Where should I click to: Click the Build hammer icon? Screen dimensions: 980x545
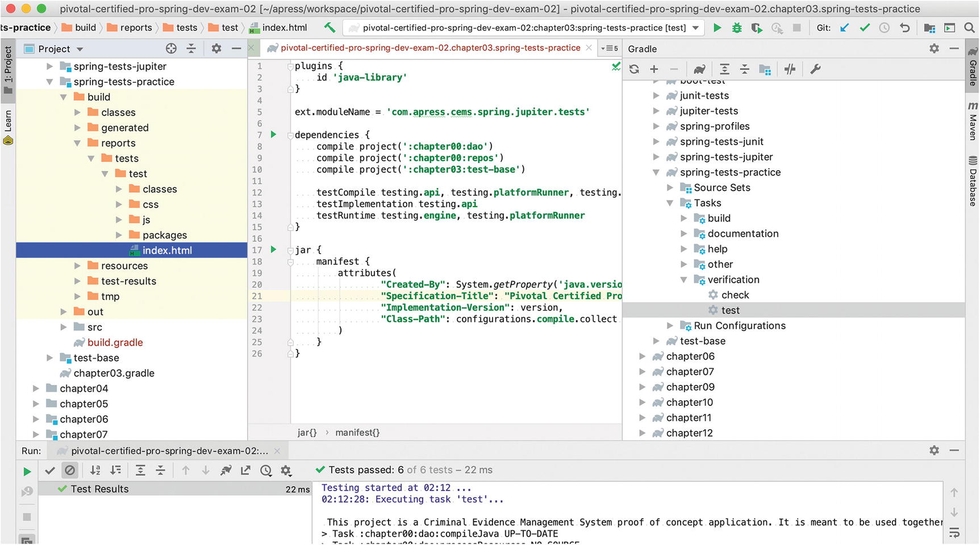(330, 27)
